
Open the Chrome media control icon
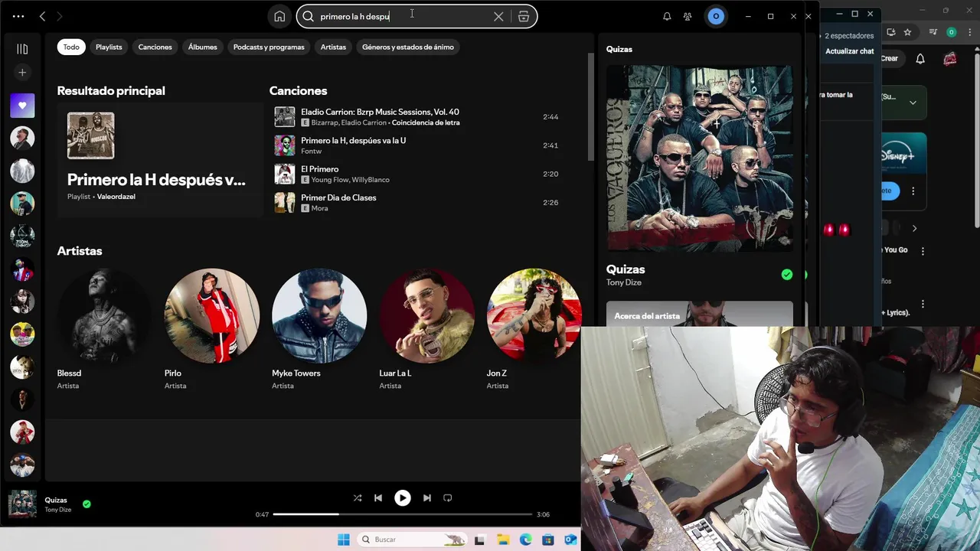point(933,32)
